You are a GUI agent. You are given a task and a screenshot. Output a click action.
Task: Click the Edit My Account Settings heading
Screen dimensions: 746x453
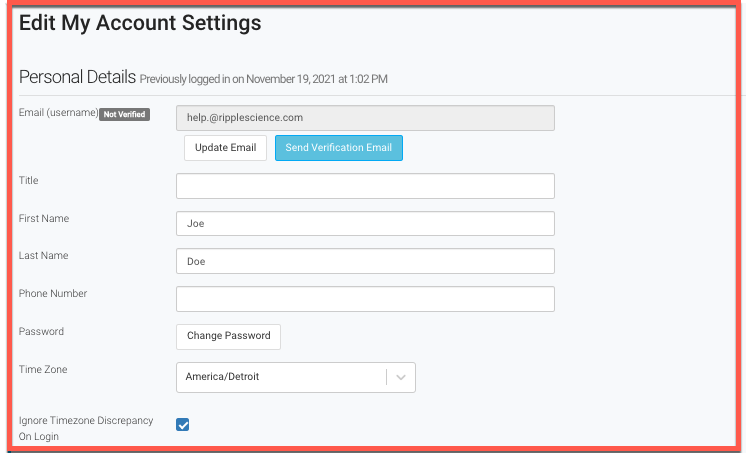coord(140,23)
